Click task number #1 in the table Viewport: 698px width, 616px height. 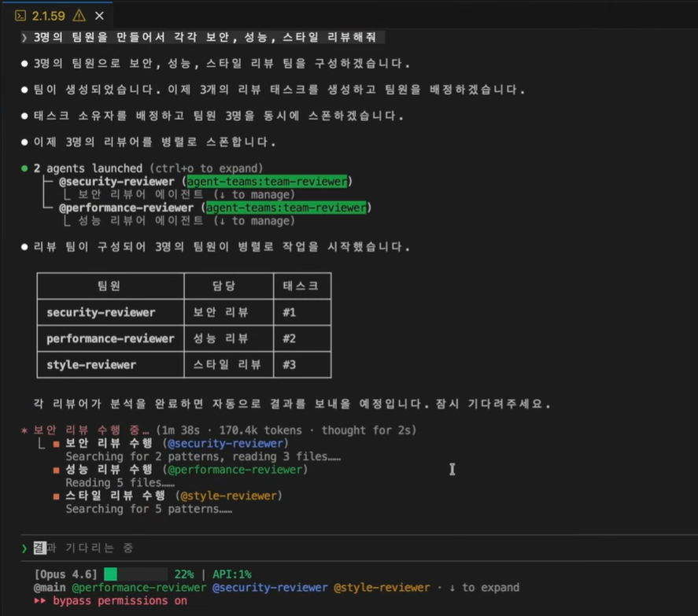tap(290, 312)
